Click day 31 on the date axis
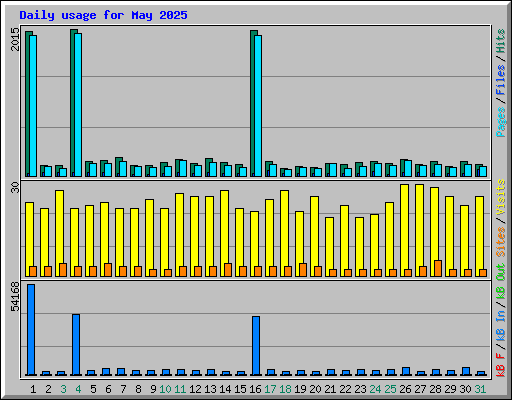The width and height of the screenshot is (512, 400). click(x=480, y=389)
